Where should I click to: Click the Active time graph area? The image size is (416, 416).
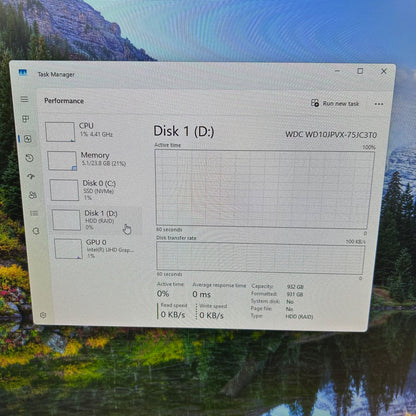[264, 189]
